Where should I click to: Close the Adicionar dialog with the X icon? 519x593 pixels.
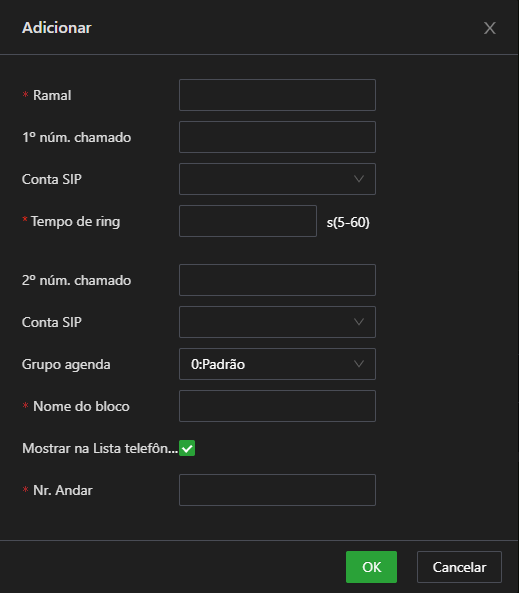click(x=489, y=28)
